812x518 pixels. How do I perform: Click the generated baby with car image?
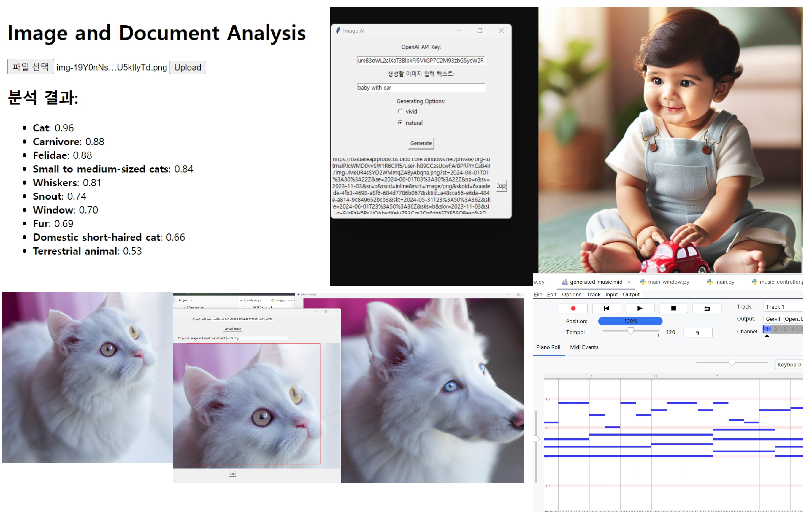tap(670, 140)
